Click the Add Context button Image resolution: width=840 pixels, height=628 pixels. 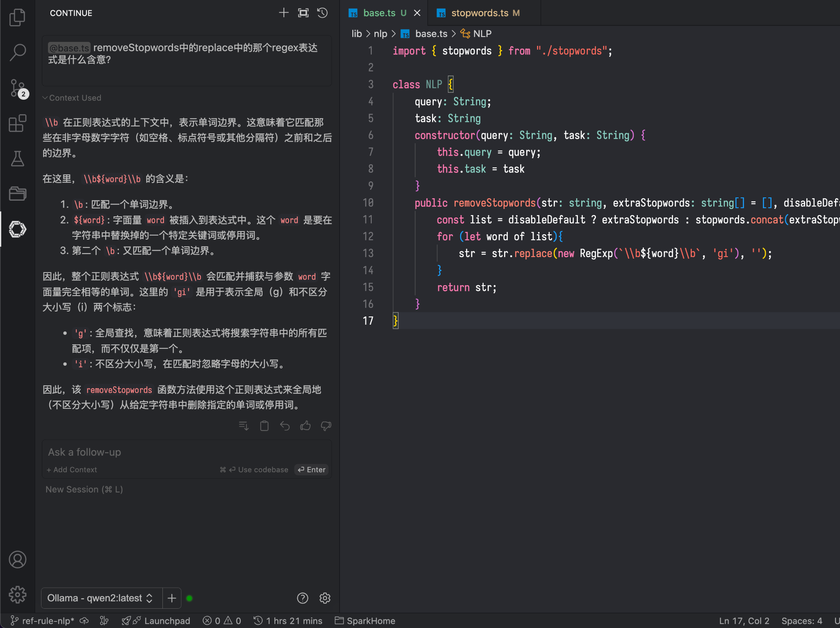(72, 470)
